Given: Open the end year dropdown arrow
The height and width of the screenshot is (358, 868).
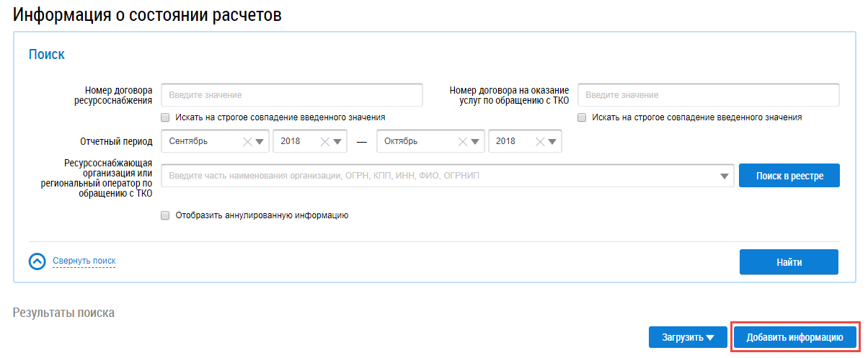Looking at the screenshot, I should tap(552, 141).
